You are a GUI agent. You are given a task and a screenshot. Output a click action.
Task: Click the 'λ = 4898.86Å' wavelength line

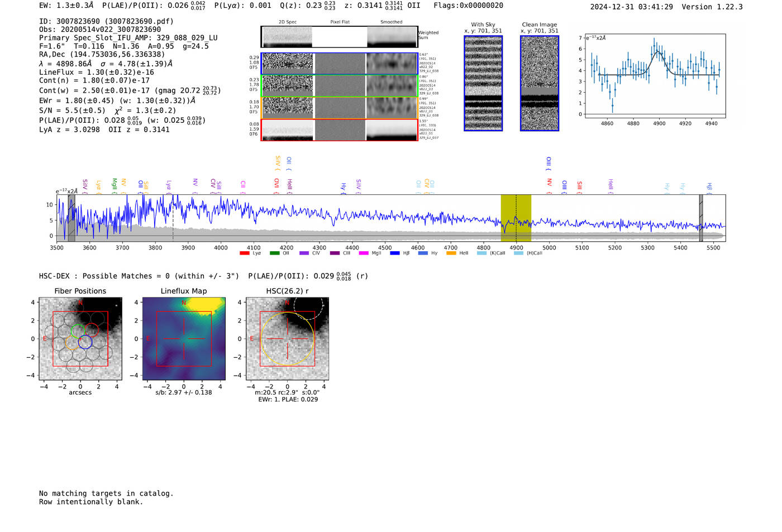coord(65,64)
